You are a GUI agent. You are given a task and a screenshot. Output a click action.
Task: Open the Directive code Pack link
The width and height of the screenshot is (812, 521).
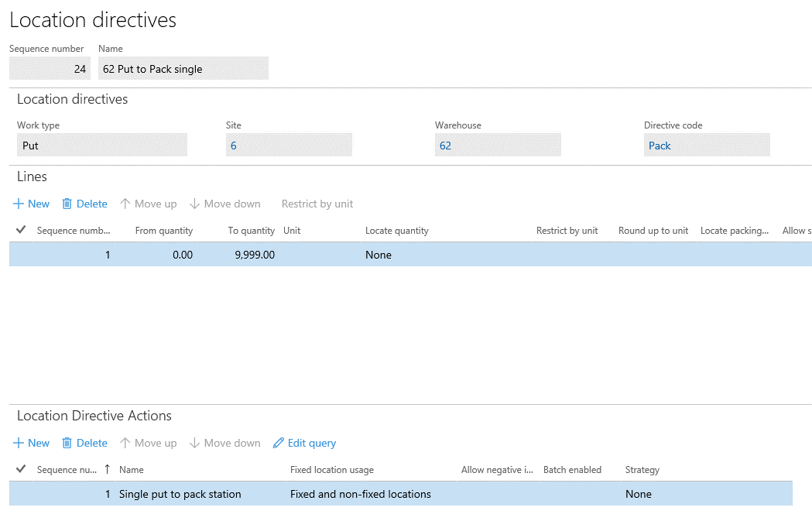[x=660, y=146]
